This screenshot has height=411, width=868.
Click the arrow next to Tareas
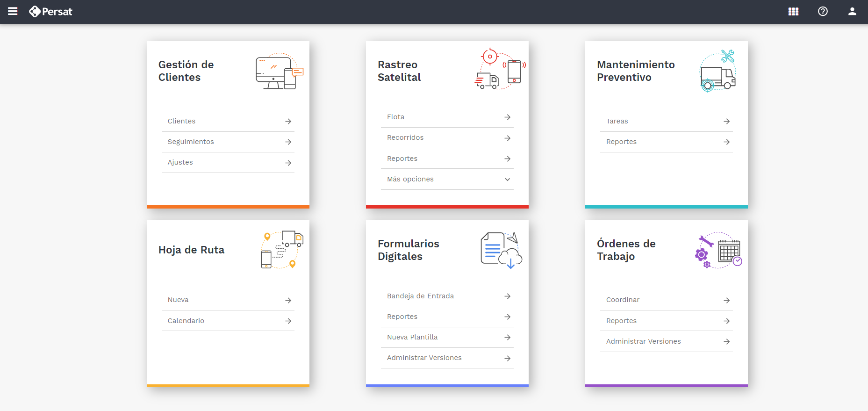tap(727, 121)
